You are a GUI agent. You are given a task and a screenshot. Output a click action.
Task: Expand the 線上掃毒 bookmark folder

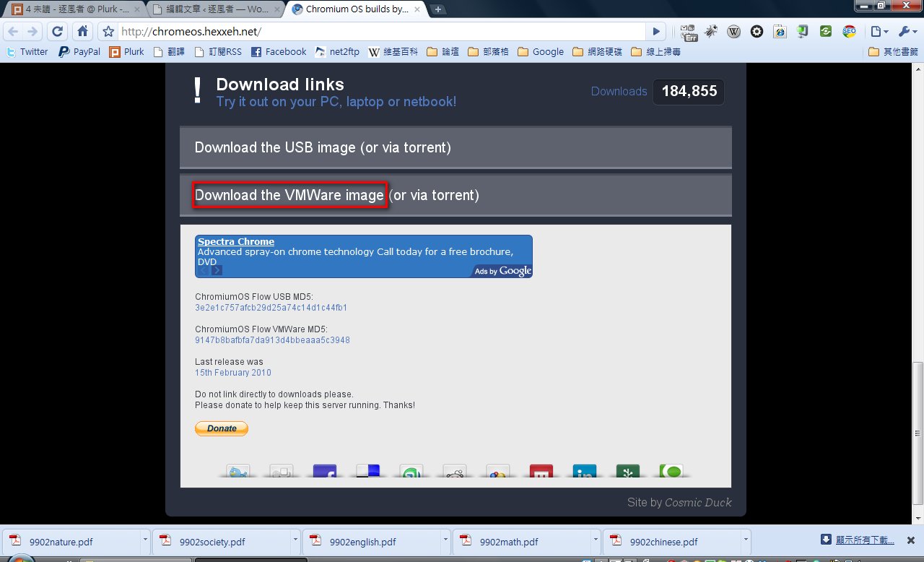(x=655, y=52)
